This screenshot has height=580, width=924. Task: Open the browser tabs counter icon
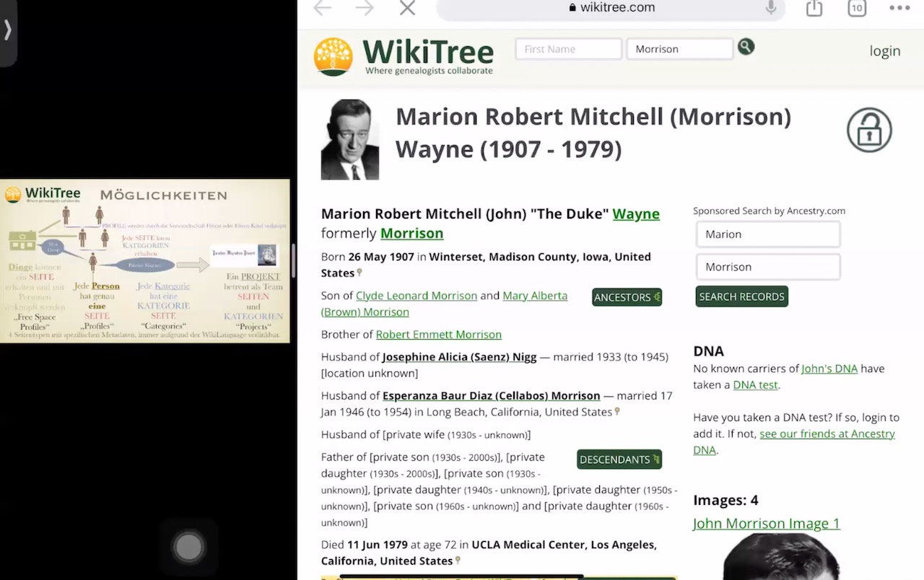click(857, 8)
